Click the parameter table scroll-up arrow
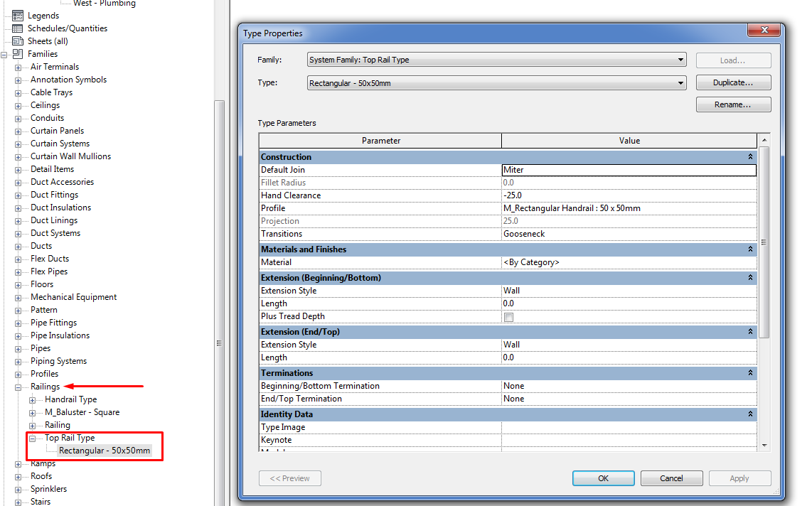The width and height of the screenshot is (812, 506). click(x=764, y=140)
